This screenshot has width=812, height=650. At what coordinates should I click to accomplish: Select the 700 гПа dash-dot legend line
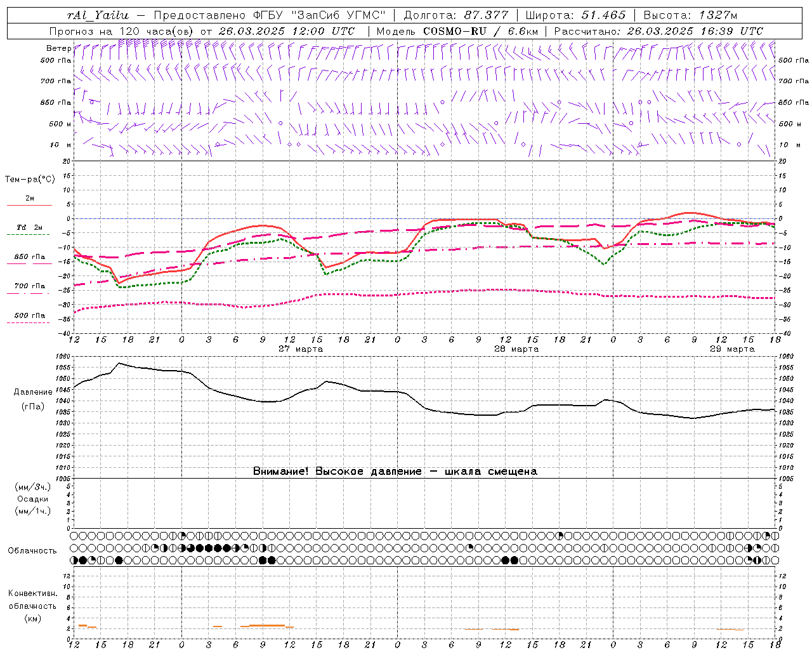tap(29, 293)
